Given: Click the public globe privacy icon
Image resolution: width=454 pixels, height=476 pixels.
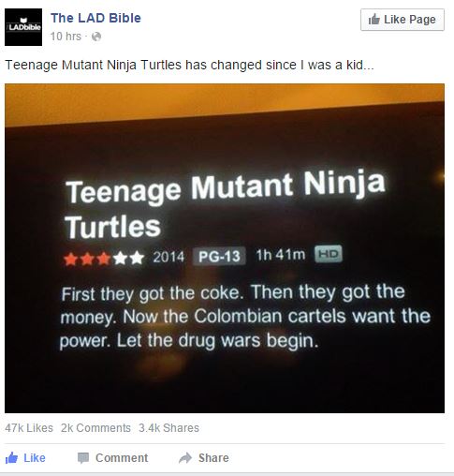Looking at the screenshot, I should (x=96, y=37).
